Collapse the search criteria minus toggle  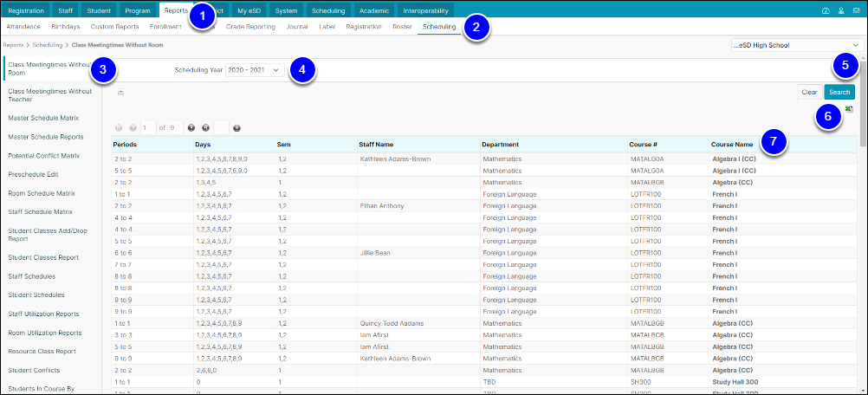click(120, 93)
